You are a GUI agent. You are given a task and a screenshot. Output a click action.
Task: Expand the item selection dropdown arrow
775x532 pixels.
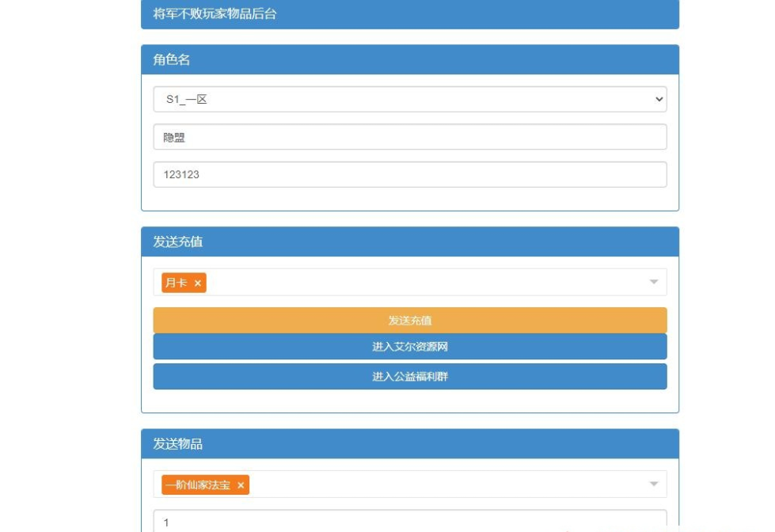(x=654, y=484)
